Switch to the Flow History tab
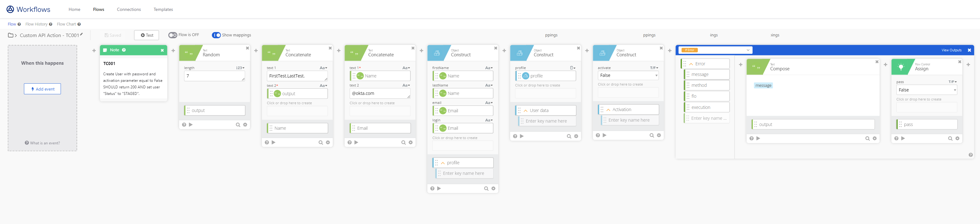This screenshot has height=224, width=980. 36,24
